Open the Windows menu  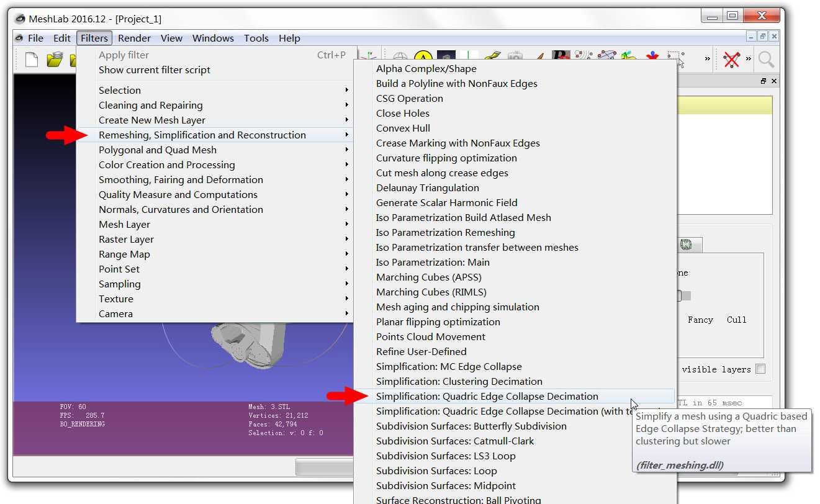[213, 38]
